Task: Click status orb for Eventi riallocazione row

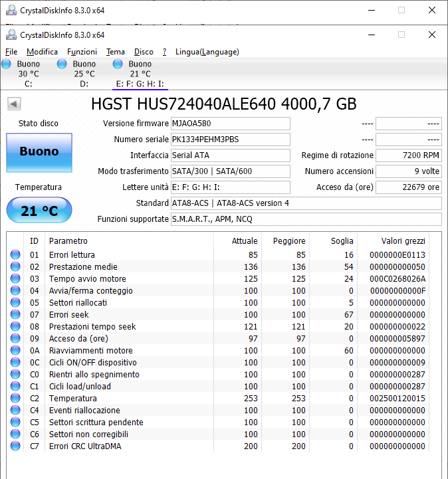Action: click(15, 410)
